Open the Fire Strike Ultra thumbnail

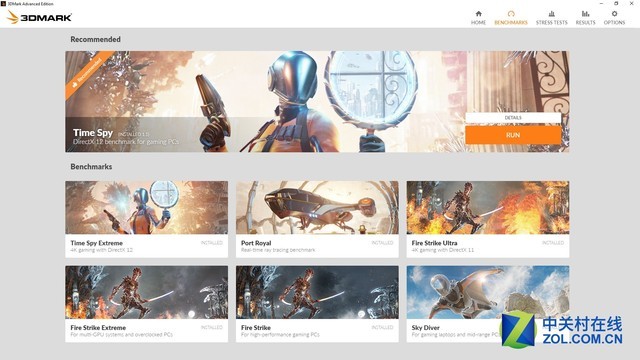[x=488, y=207]
